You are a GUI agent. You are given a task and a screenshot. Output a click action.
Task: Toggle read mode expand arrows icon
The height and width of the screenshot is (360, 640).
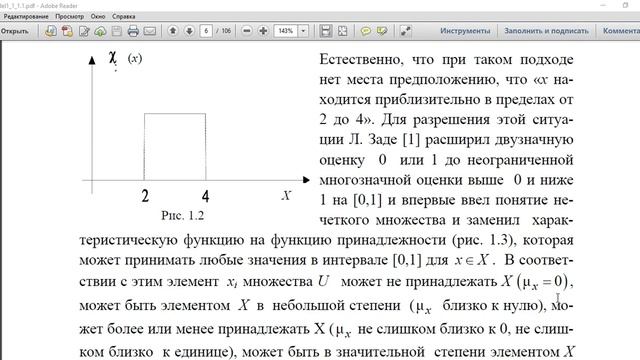coord(405,31)
